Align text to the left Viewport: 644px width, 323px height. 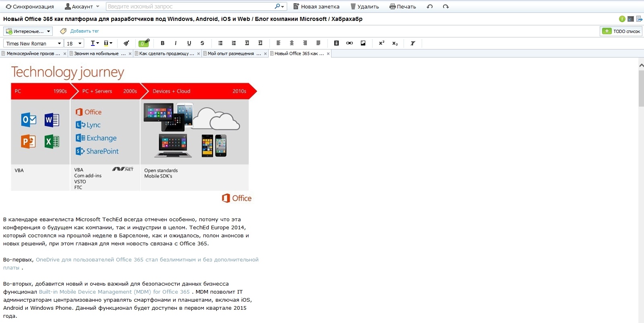coord(278,43)
